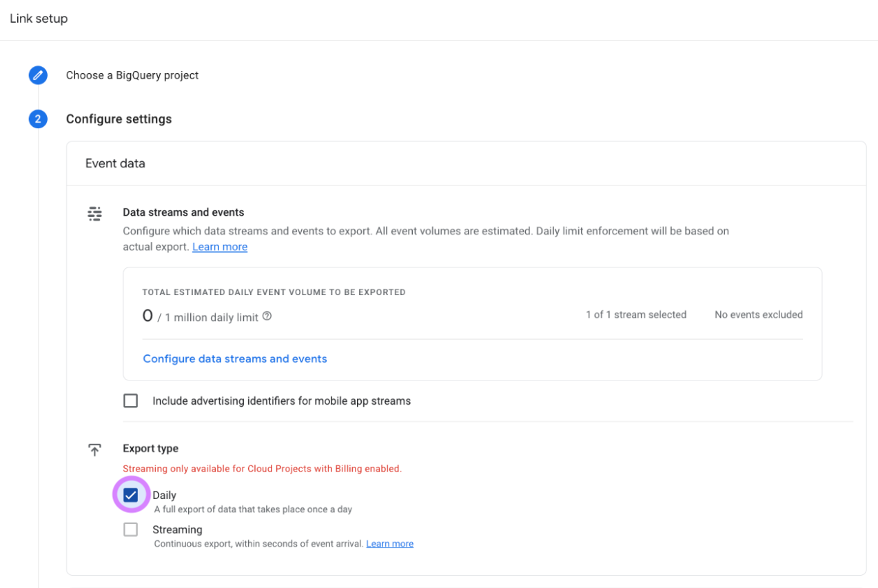The width and height of the screenshot is (878, 588).
Task: Click the pencil edit icon for step one
Action: (38, 75)
